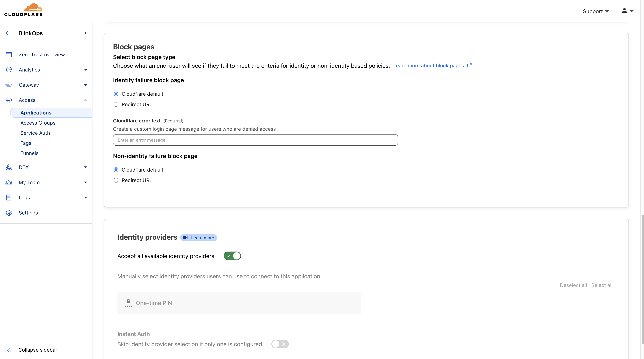Click the My Team people icon
Screen dimensions: 644x359
(x=9, y=183)
